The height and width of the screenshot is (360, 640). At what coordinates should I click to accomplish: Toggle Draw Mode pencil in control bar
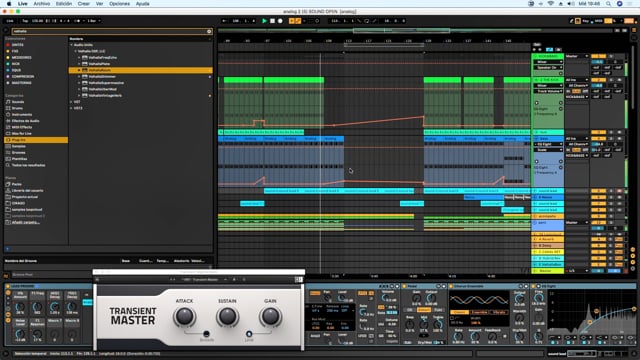[x=571, y=21]
